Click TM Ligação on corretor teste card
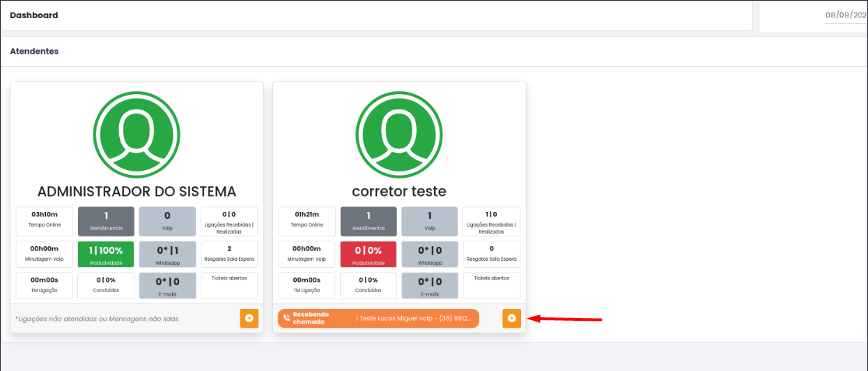The width and height of the screenshot is (868, 371). point(307,285)
